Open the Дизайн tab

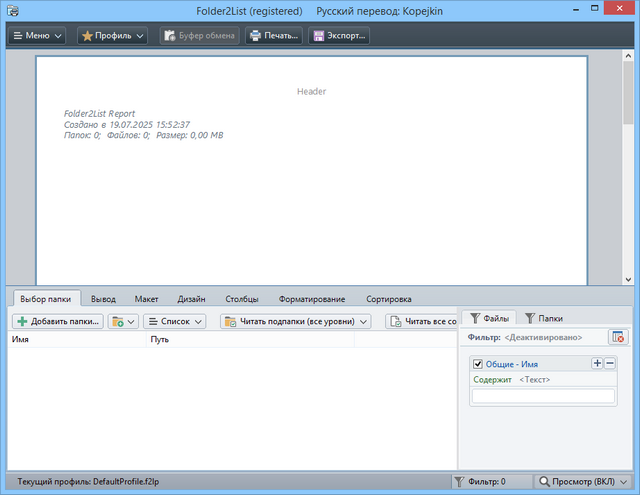(x=191, y=299)
